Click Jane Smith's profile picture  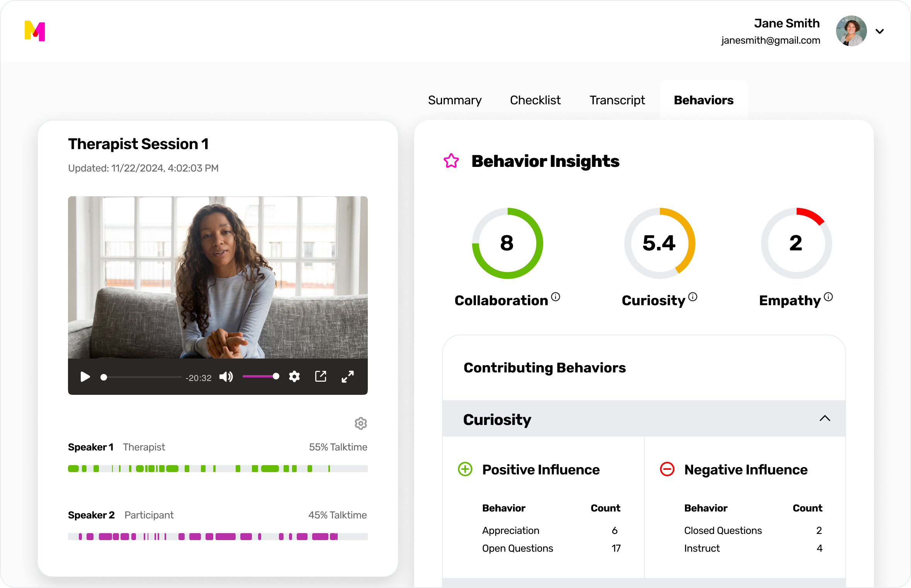[851, 31]
